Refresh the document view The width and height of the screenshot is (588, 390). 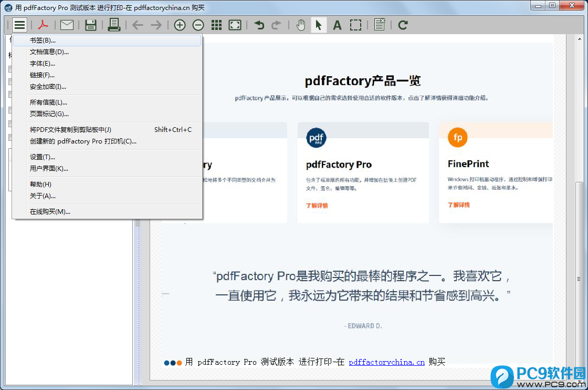(x=403, y=25)
